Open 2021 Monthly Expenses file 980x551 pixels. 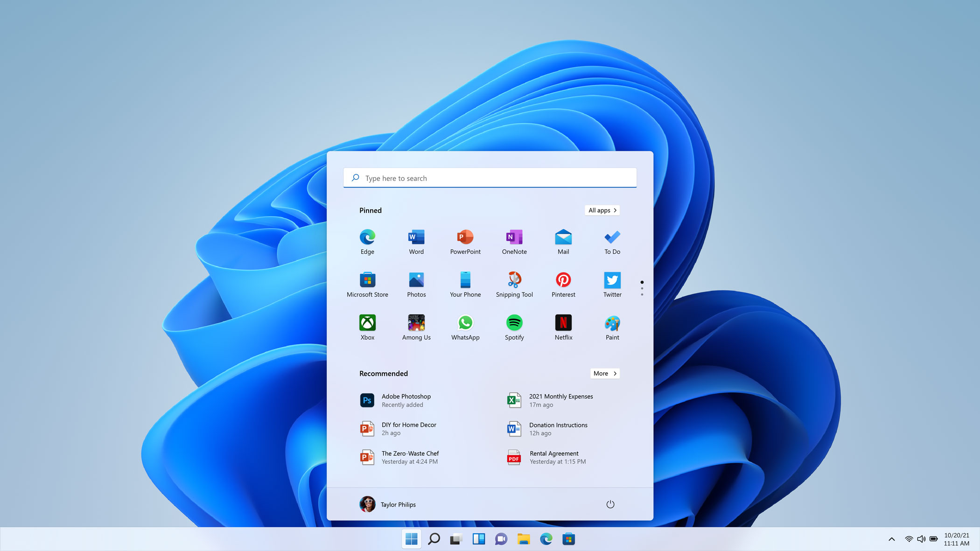click(560, 400)
